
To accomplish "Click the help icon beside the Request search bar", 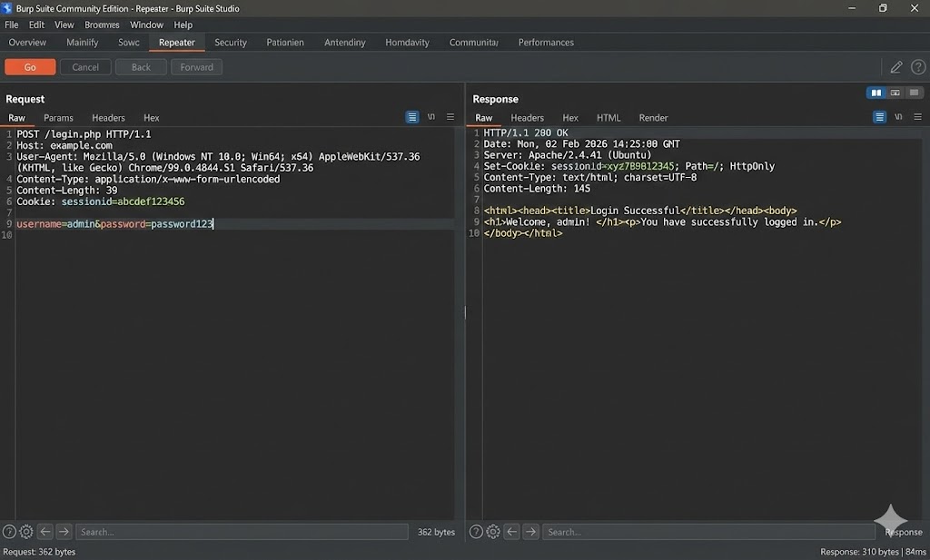I will [x=9, y=532].
